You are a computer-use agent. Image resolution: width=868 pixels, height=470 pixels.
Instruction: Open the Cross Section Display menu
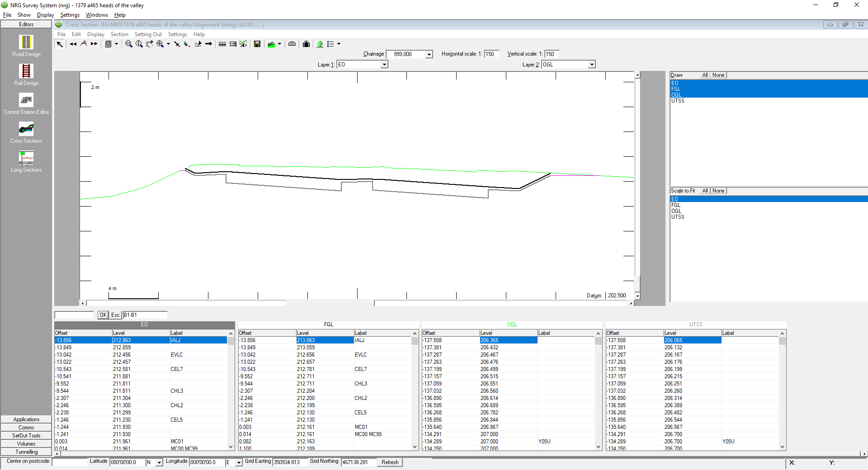96,34
